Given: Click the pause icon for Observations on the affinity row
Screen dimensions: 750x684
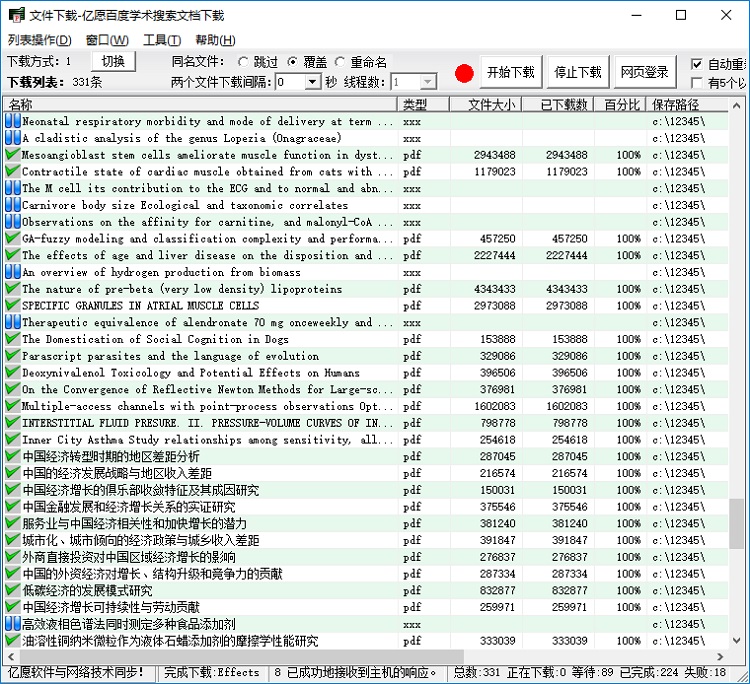Looking at the screenshot, I should point(12,221).
